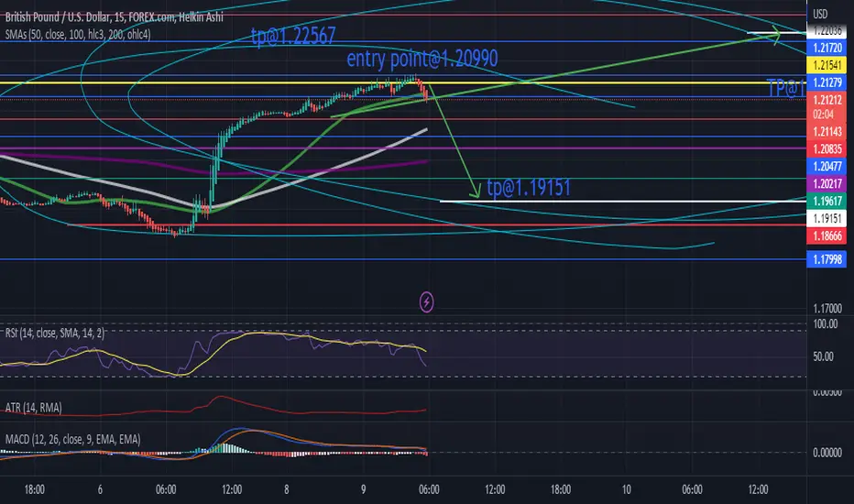Click the entry point@1.20990 annotation
The width and height of the screenshot is (854, 504).
pyautogui.click(x=422, y=59)
